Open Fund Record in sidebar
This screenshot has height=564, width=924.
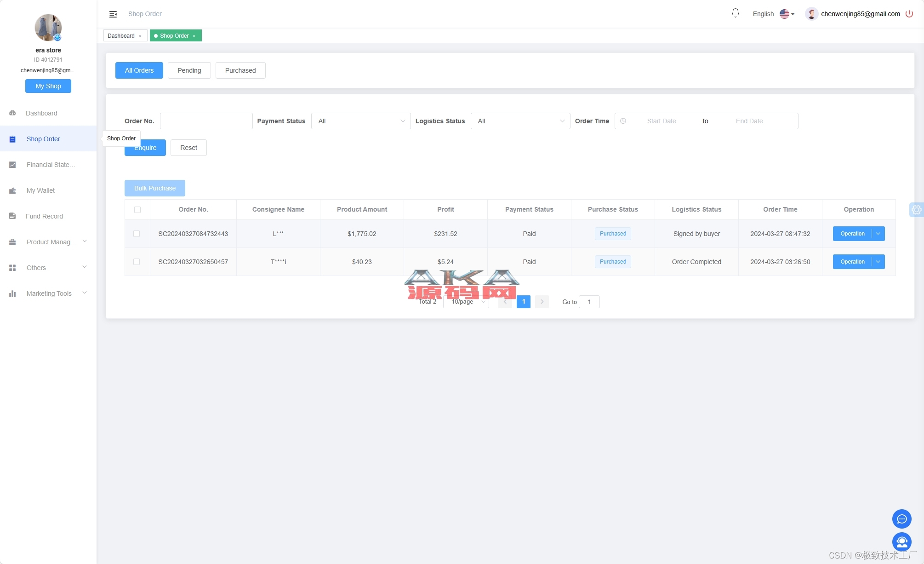pos(44,216)
